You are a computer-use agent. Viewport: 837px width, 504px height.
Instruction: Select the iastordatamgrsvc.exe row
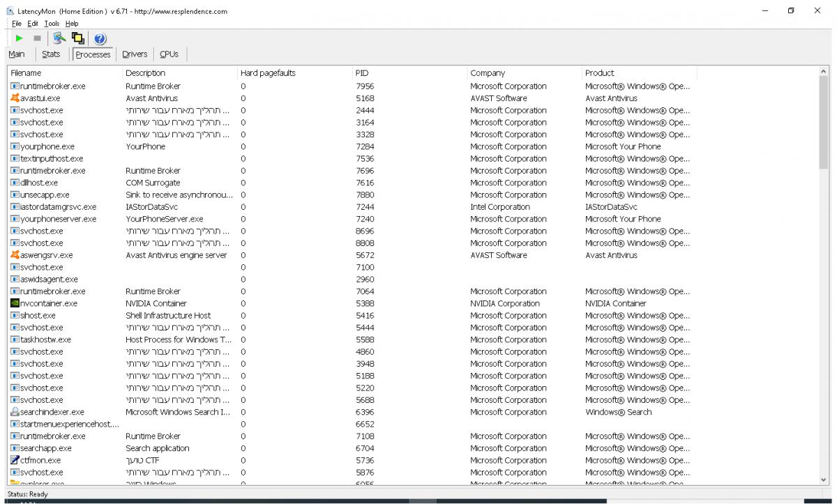tap(414, 207)
